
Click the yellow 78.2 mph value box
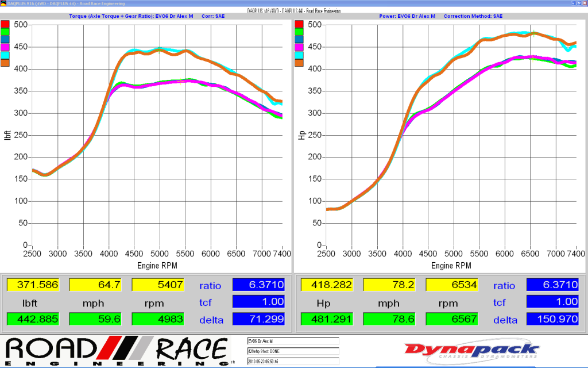coord(389,285)
